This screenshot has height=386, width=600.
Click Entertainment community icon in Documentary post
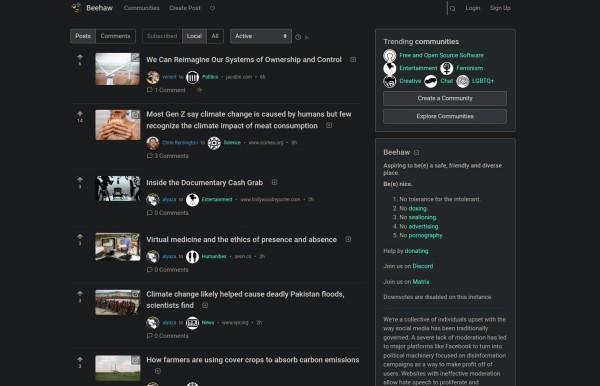click(x=192, y=200)
